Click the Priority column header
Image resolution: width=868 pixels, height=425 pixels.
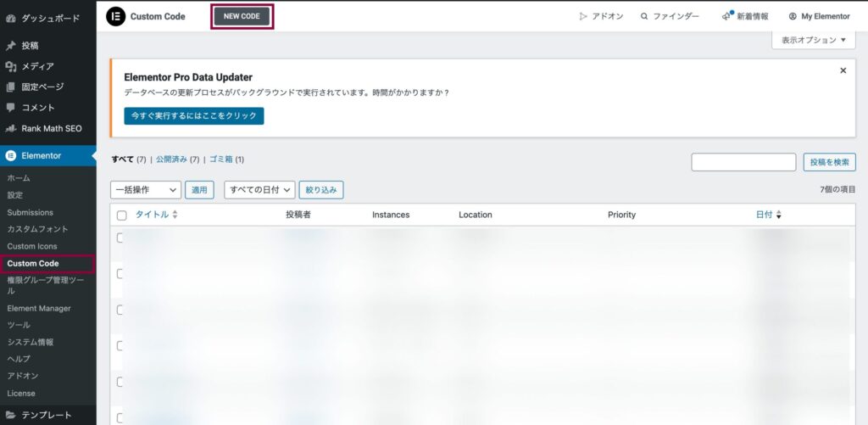(x=621, y=215)
